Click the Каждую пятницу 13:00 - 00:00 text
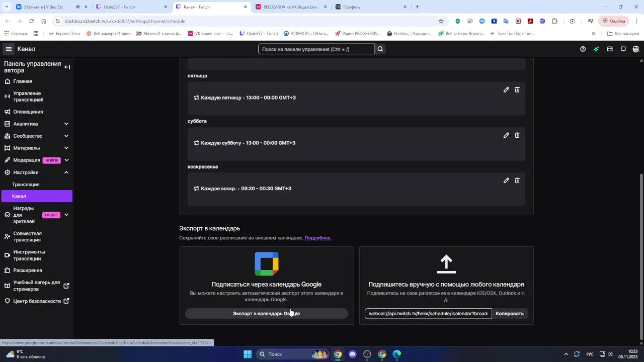This screenshot has width=644, height=362. point(248,98)
